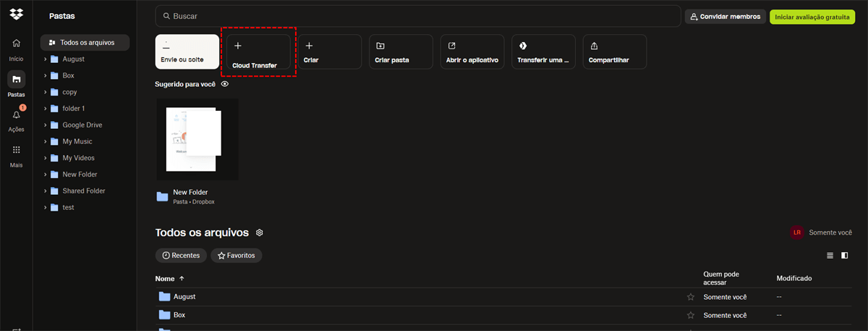
Task: Expand the My Music folder chevron
Action: 45,141
